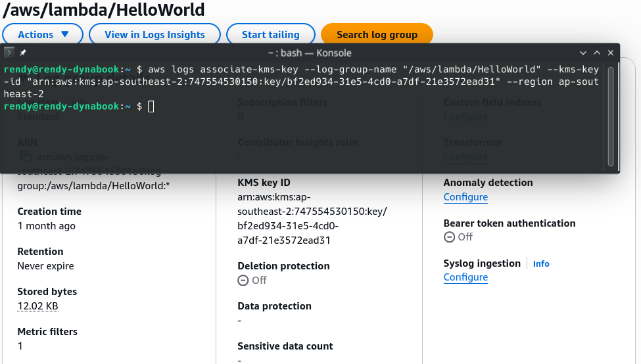Click the terminal cursor at prompt

[x=151, y=106]
